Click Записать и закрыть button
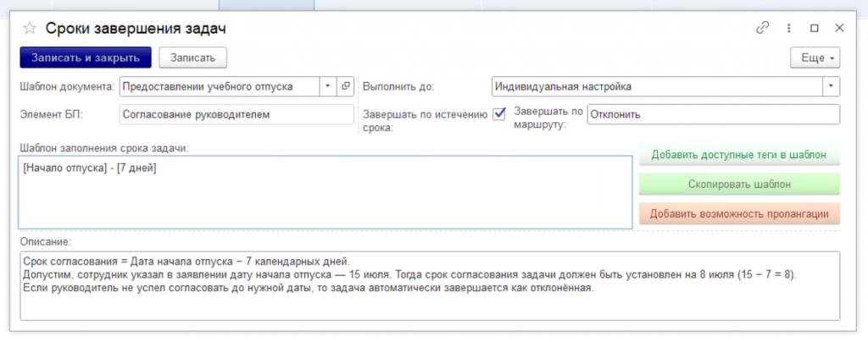Image resolution: width=868 pixels, height=342 pixels. pyautogui.click(x=86, y=58)
